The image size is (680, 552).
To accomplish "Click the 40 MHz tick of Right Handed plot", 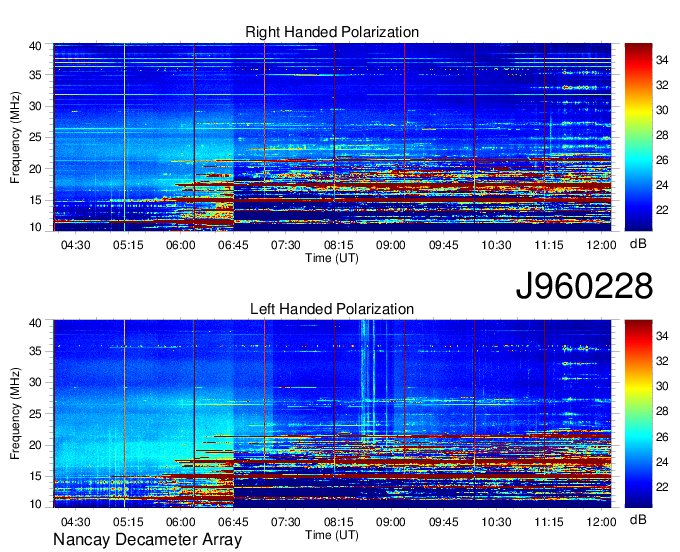I will pos(35,46).
